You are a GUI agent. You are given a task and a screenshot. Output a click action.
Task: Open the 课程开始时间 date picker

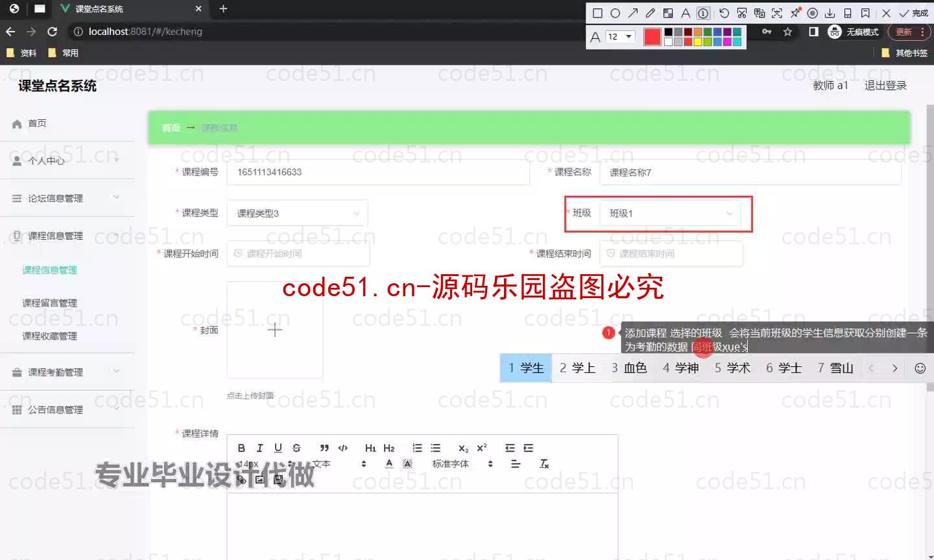pos(298,253)
